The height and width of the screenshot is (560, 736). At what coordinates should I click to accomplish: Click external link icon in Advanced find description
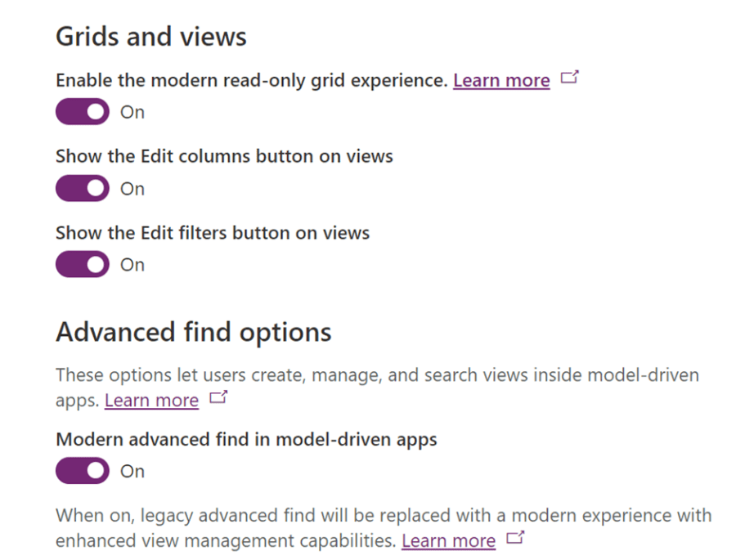tap(218, 399)
